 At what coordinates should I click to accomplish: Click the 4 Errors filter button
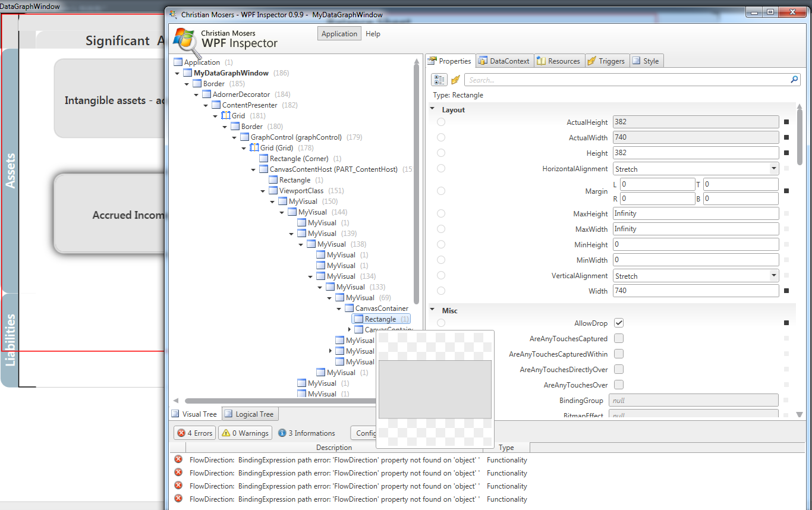[x=194, y=433]
